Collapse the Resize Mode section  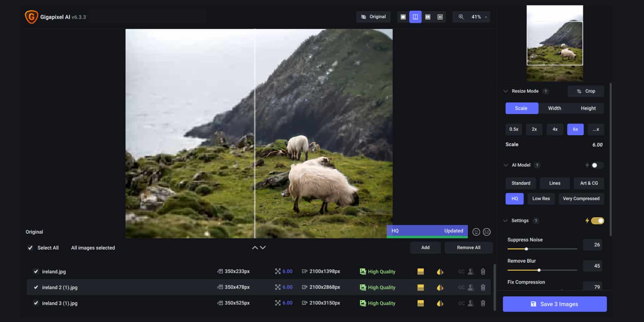(x=506, y=91)
